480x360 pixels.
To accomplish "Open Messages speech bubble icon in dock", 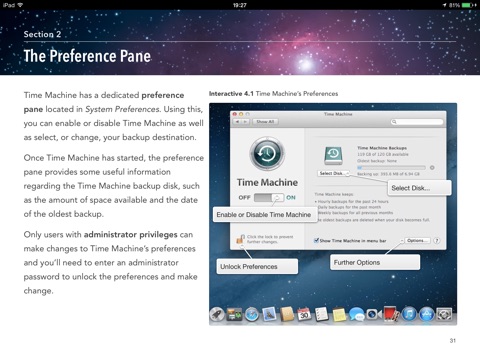I will (357, 314).
